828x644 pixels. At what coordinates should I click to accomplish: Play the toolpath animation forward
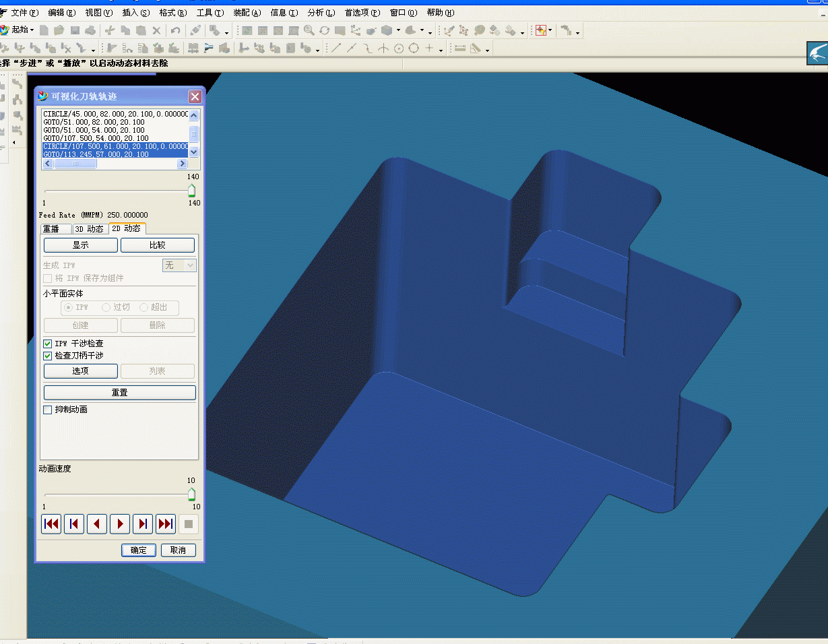(x=120, y=524)
